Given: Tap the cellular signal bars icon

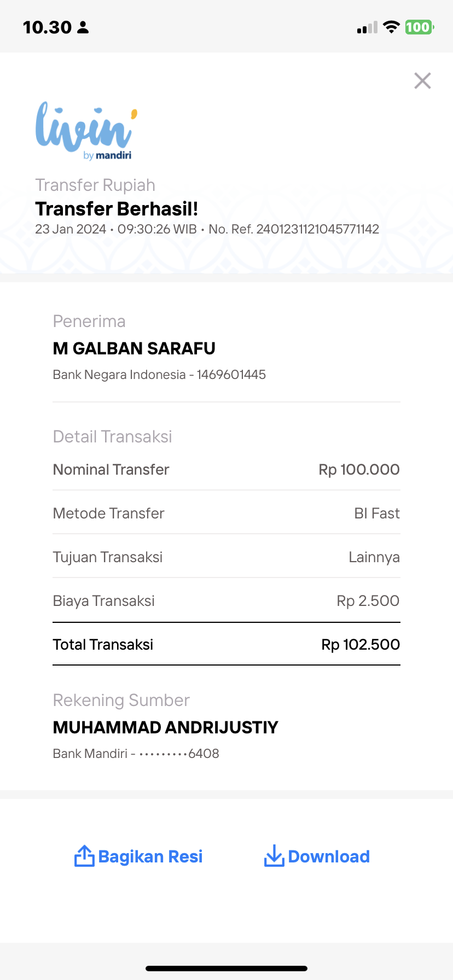Looking at the screenshot, I should (367, 27).
